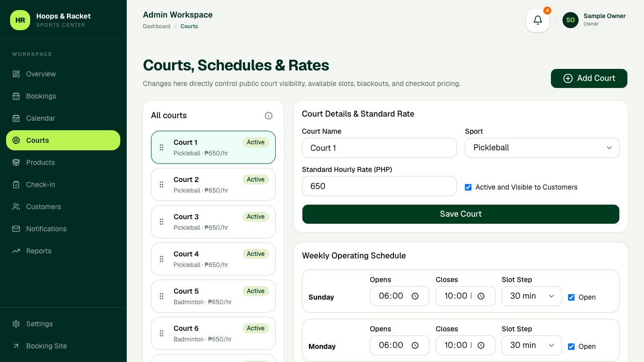This screenshot has width=644, height=362.
Task: Click the Monday Closes time field
Action: pos(465,345)
